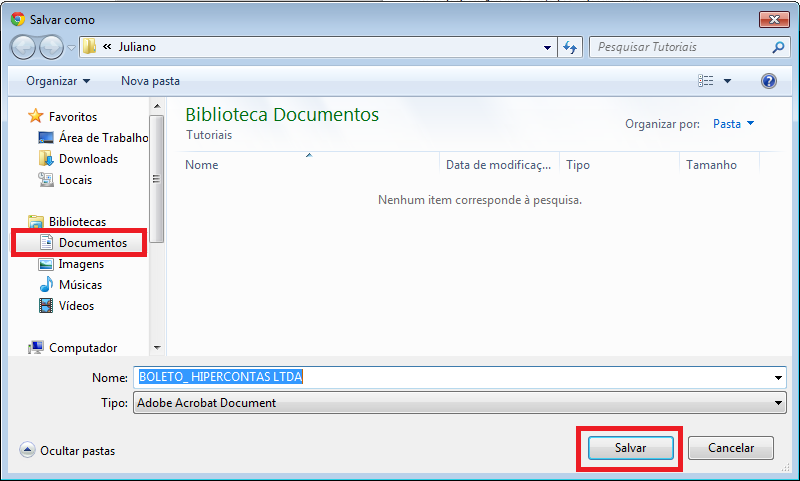Click the Nova pasta button
800x481 pixels.
[x=151, y=81]
